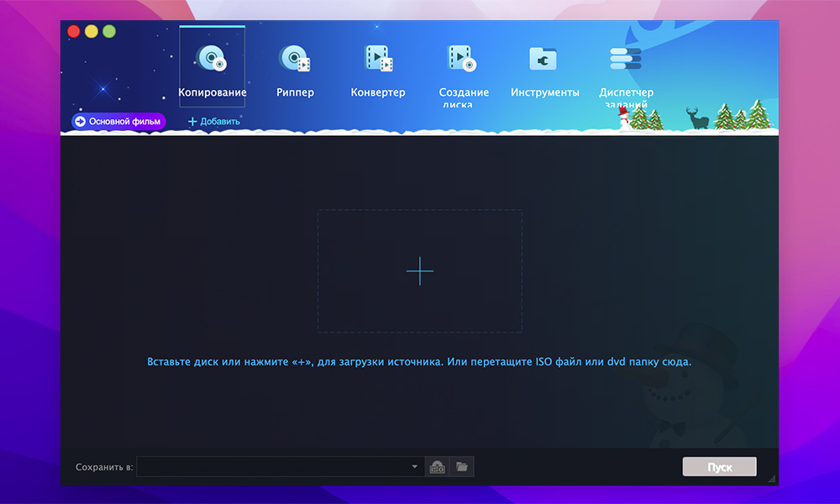Click the yellow minimize window button

point(92,32)
